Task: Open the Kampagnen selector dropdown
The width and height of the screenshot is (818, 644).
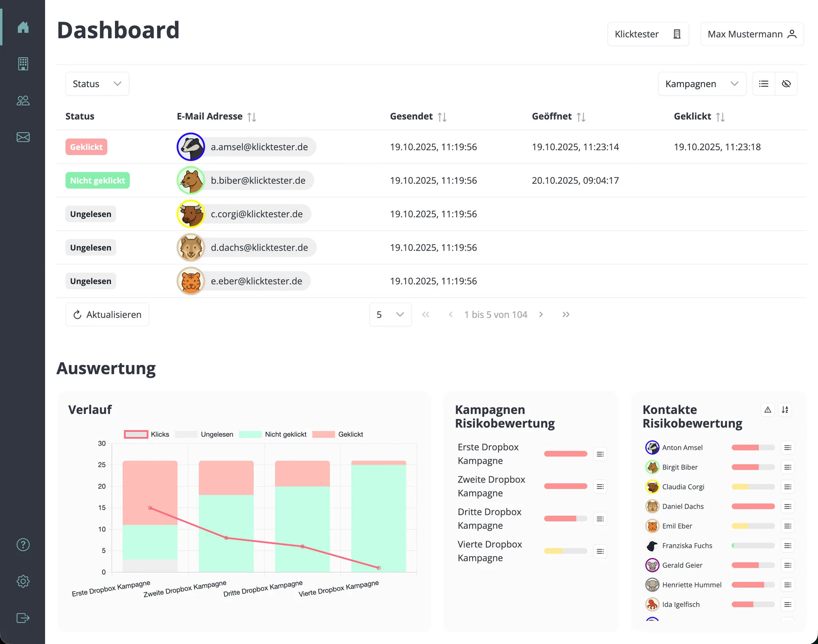Action: 702,83
